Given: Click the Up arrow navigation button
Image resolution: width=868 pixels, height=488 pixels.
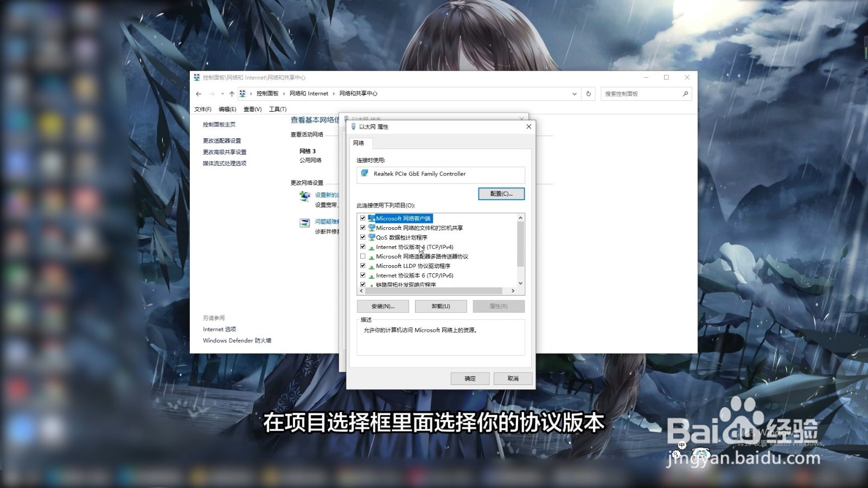Looking at the screenshot, I should [x=232, y=94].
